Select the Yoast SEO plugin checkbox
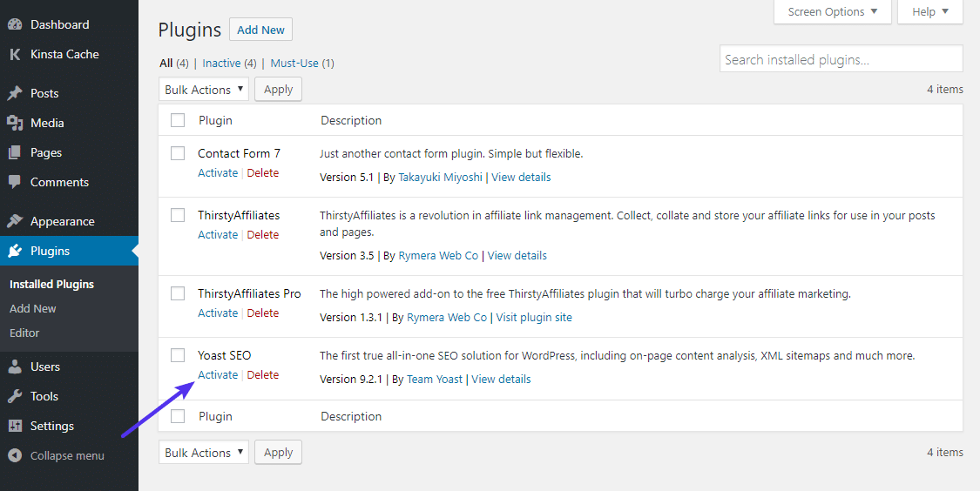 click(178, 355)
